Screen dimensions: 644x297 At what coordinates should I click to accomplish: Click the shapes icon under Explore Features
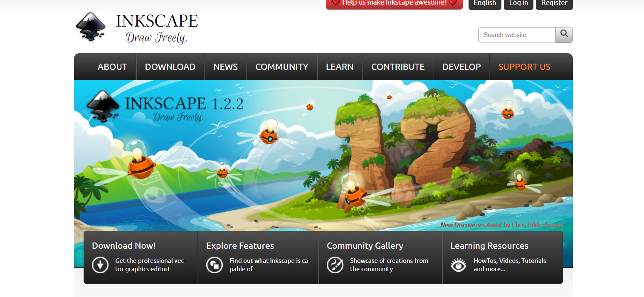[215, 265]
